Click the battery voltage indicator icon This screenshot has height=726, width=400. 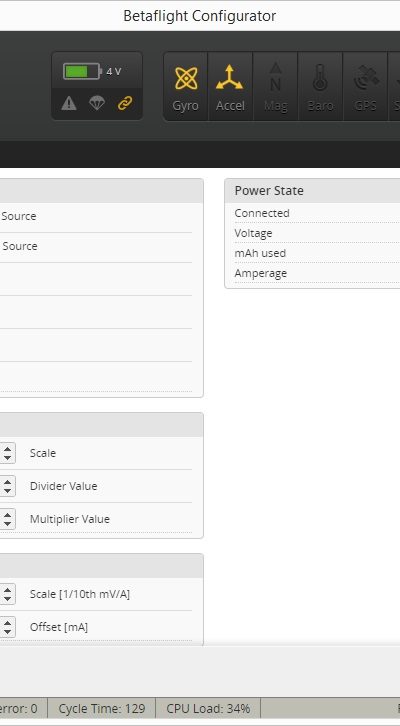click(82, 71)
